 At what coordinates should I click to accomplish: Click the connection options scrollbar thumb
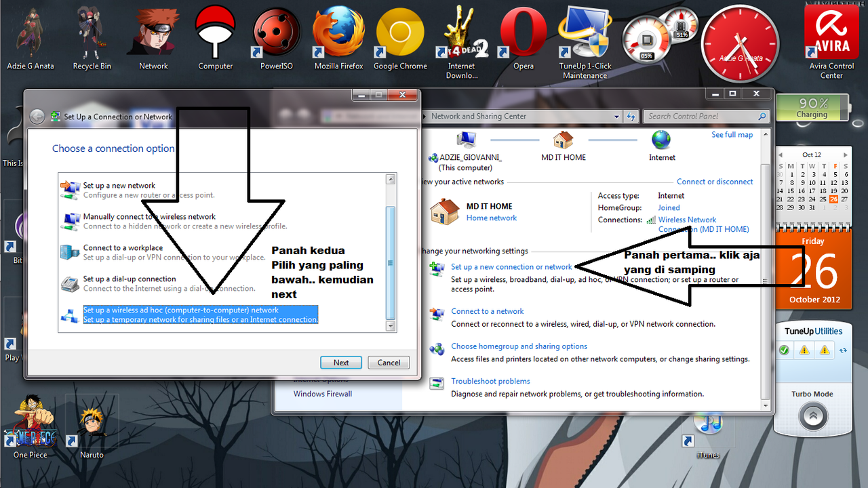pyautogui.click(x=390, y=263)
